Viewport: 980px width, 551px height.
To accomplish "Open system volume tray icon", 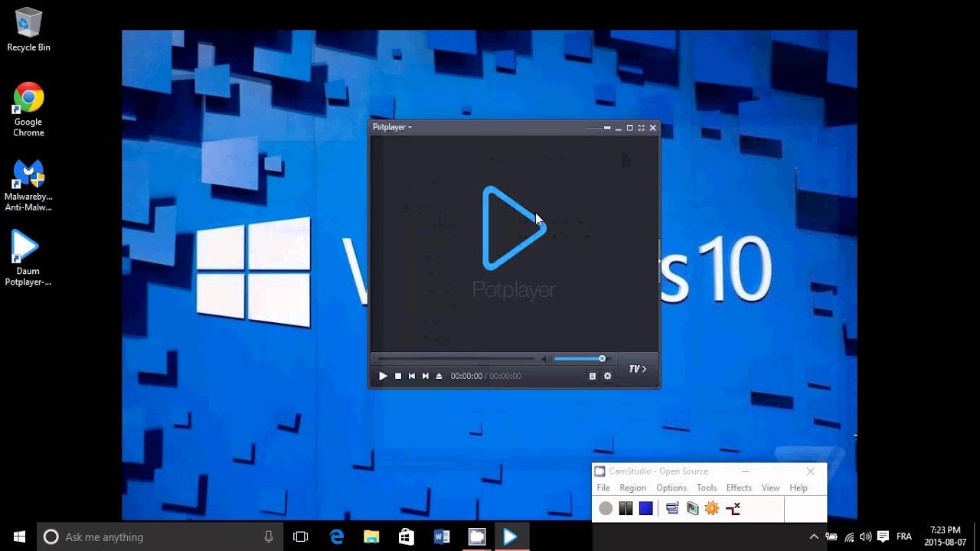I will pyautogui.click(x=866, y=536).
